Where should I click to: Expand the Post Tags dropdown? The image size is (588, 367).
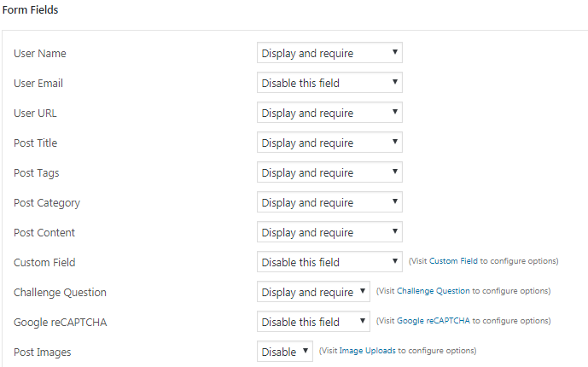(329, 172)
